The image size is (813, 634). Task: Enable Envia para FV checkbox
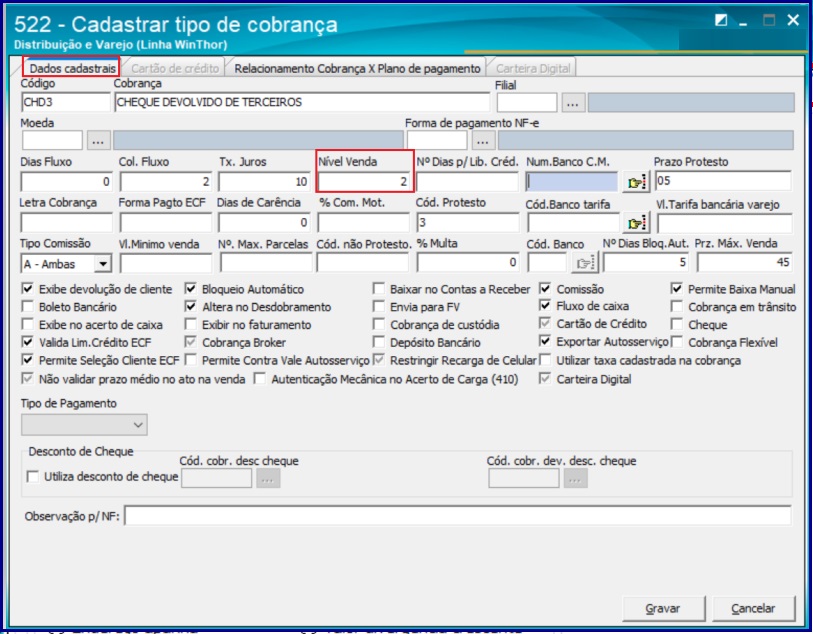click(x=379, y=306)
